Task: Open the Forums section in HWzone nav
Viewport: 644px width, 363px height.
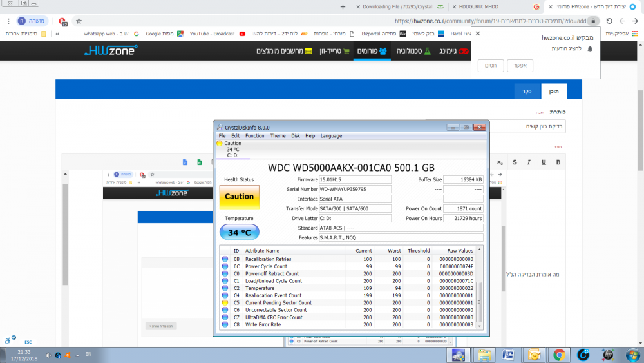Action: click(x=372, y=51)
